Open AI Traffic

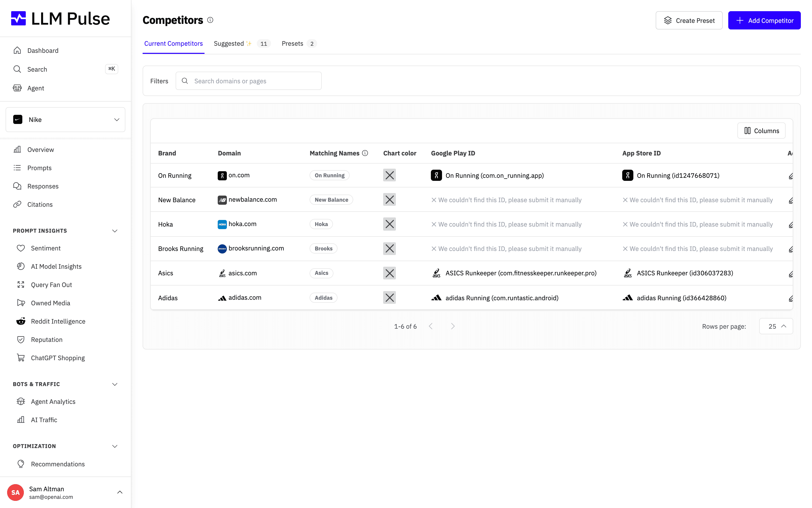pos(44,420)
